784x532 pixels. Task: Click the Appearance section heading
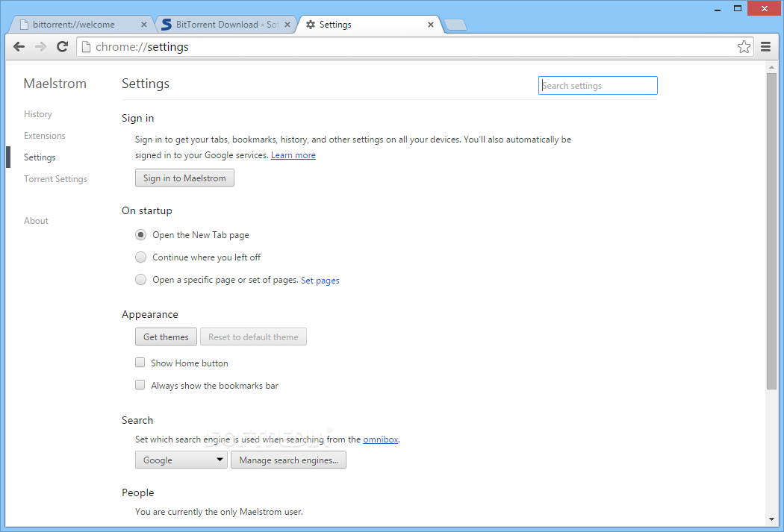(x=150, y=314)
